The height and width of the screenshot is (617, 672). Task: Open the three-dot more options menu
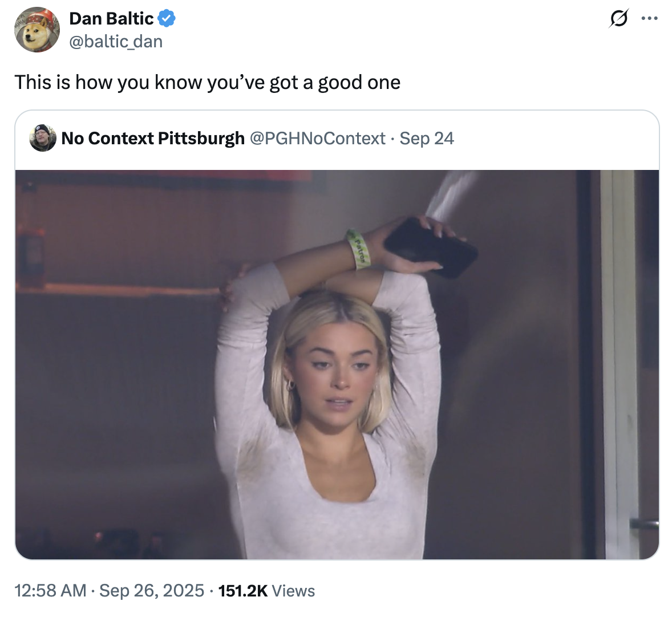coord(649,19)
